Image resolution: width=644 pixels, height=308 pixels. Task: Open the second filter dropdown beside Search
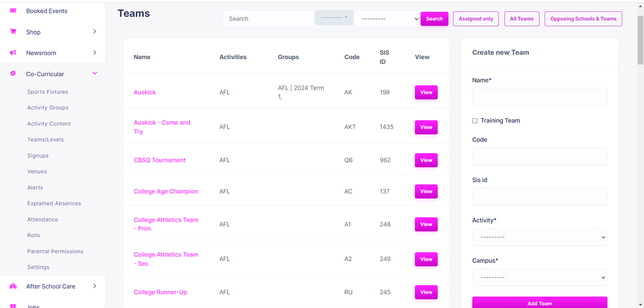pyautogui.click(x=386, y=19)
